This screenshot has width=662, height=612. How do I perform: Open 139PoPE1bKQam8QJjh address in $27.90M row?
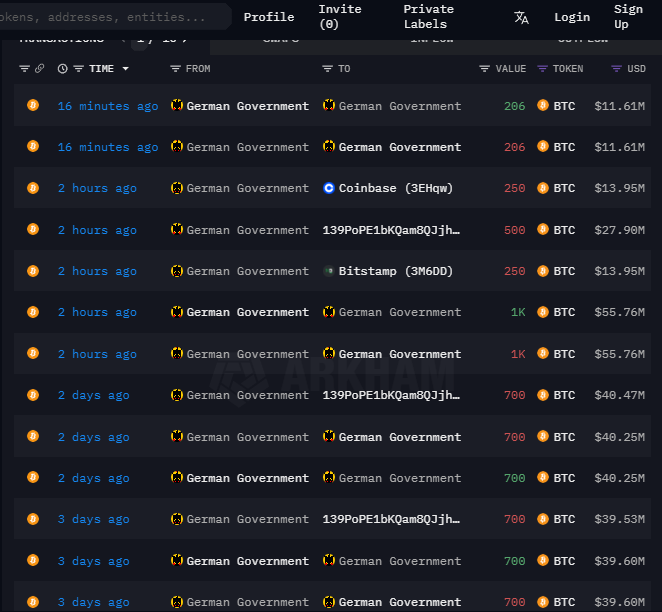[x=391, y=230]
